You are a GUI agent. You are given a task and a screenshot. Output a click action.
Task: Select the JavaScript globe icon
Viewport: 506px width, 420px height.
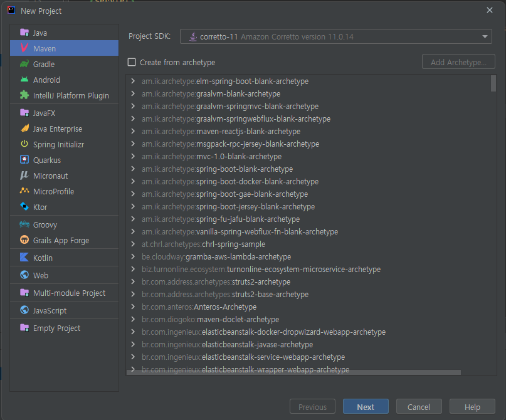click(x=24, y=310)
